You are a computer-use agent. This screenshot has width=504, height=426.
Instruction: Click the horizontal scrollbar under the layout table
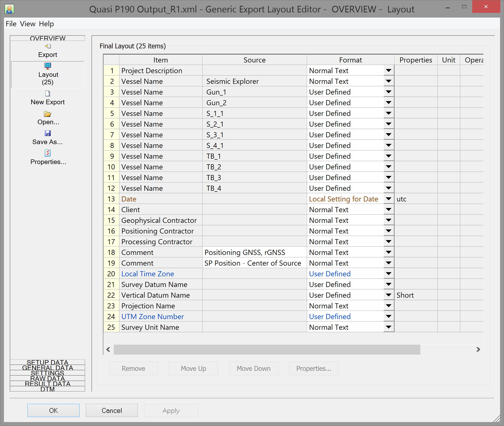point(267,349)
